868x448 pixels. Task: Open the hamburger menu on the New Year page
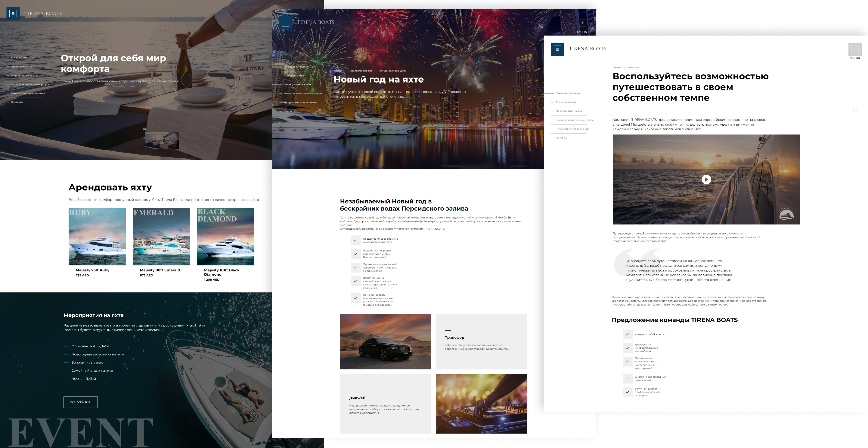pos(285,23)
